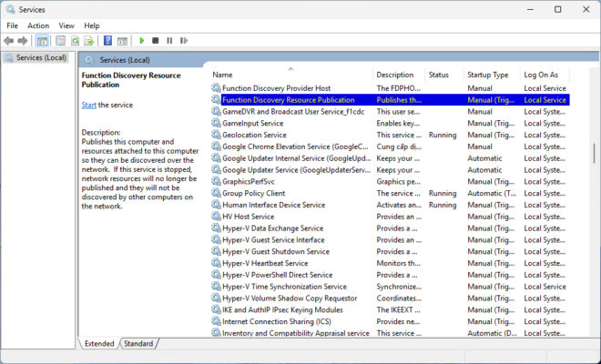Select the Geolocation Service row
Viewport: 601px width, 364px height.
(x=254, y=135)
